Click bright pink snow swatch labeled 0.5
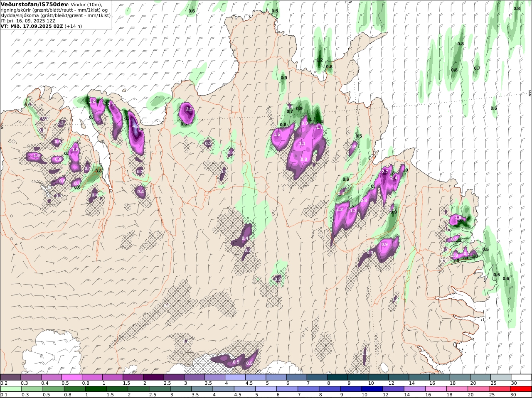 (x=71, y=377)
